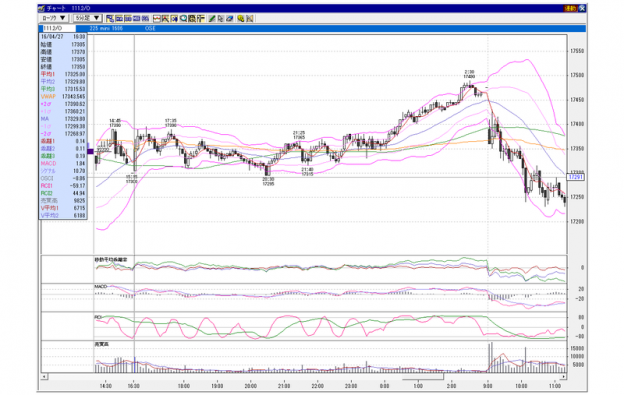Screen dimensions: 624x395
Task: Click the VWAP row in data panel
Action: coord(63,96)
